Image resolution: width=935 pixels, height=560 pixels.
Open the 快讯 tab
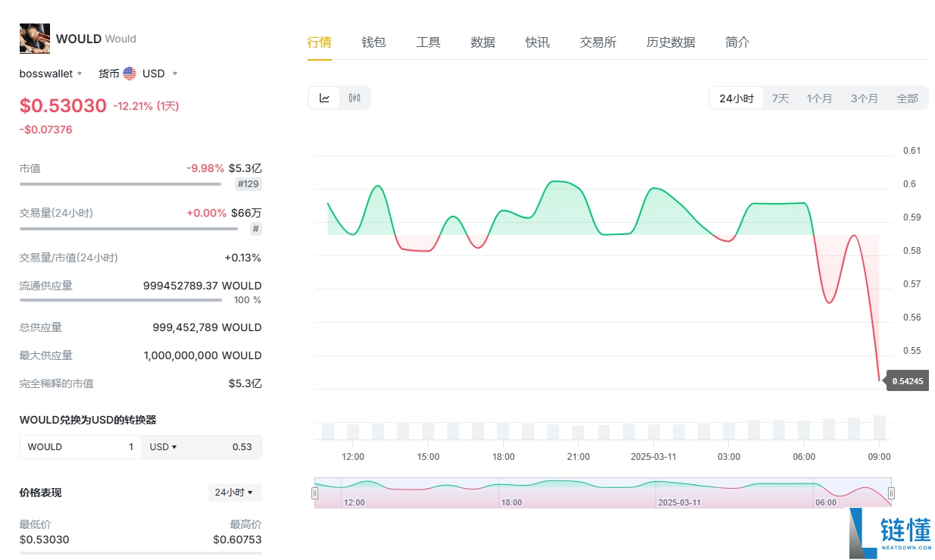[537, 42]
